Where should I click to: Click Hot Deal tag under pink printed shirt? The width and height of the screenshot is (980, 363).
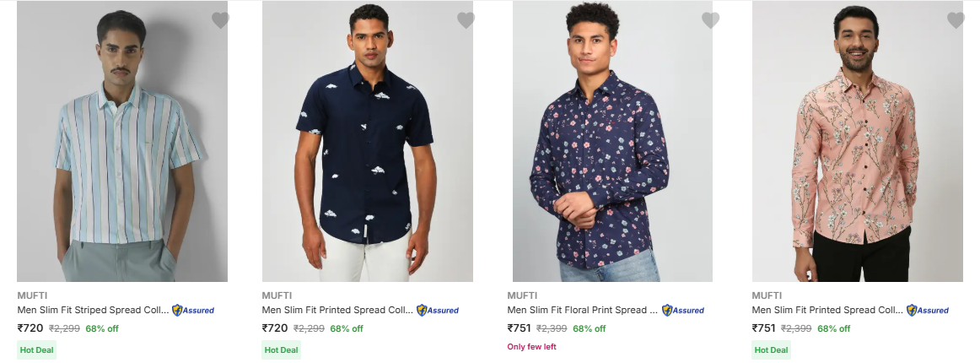771,349
